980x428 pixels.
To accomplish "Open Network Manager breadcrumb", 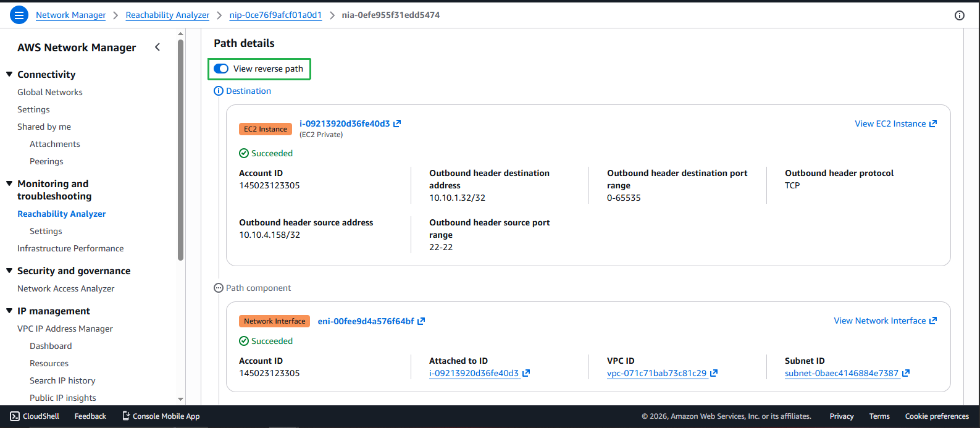I will pos(70,15).
